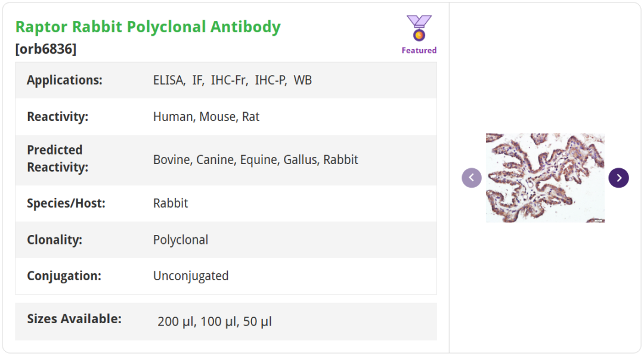The image size is (644, 356).
Task: Click the Featured medal icon
Action: pyautogui.click(x=419, y=28)
